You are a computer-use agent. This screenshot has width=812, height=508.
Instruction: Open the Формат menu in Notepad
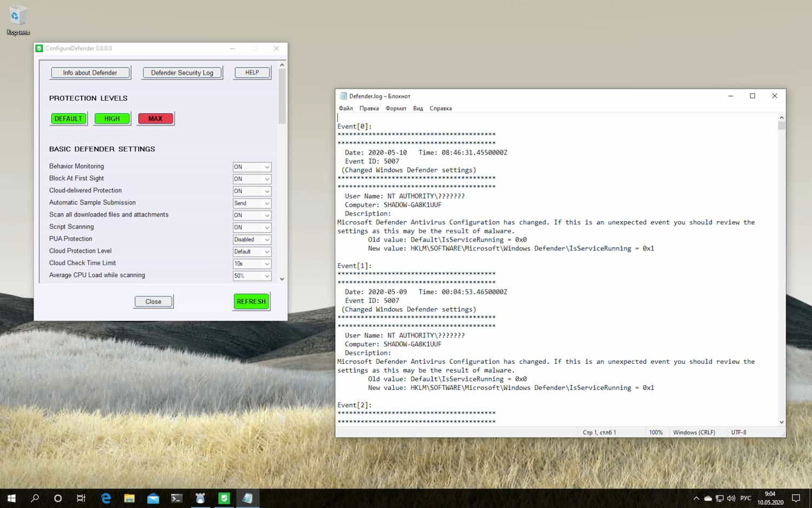tap(396, 108)
